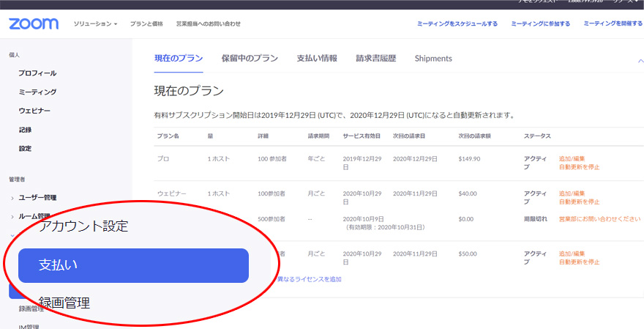Click the Zoom logo
The image size is (644, 329).
34,24
